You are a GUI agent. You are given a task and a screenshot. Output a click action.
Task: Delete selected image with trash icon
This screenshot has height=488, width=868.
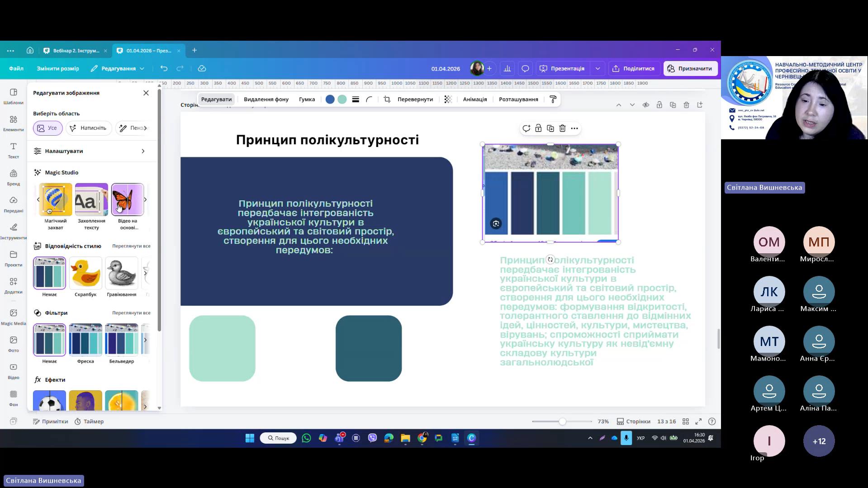click(562, 128)
